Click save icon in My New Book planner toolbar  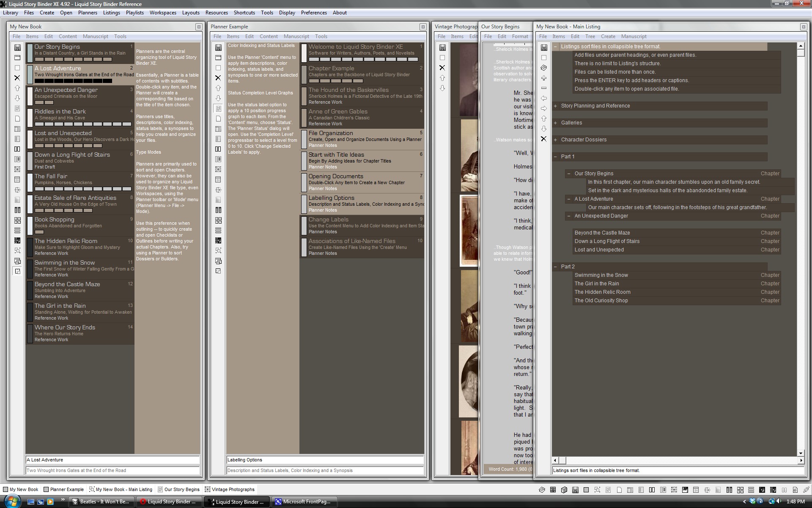(17, 47)
